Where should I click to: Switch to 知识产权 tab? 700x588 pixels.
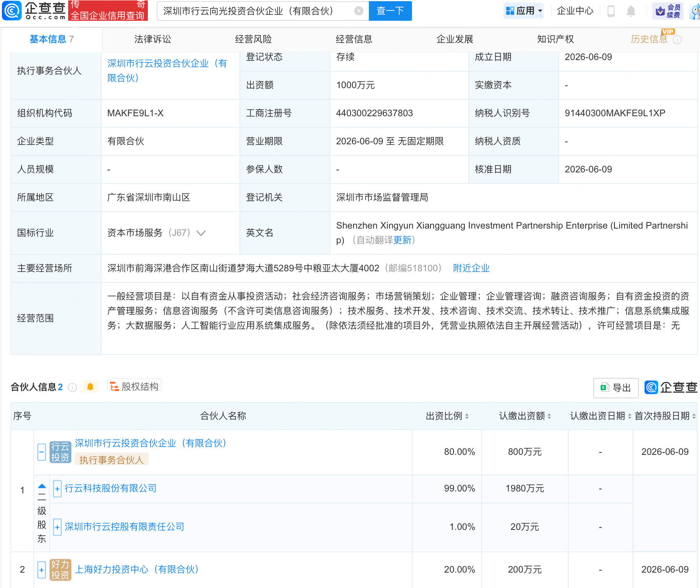[x=555, y=39]
